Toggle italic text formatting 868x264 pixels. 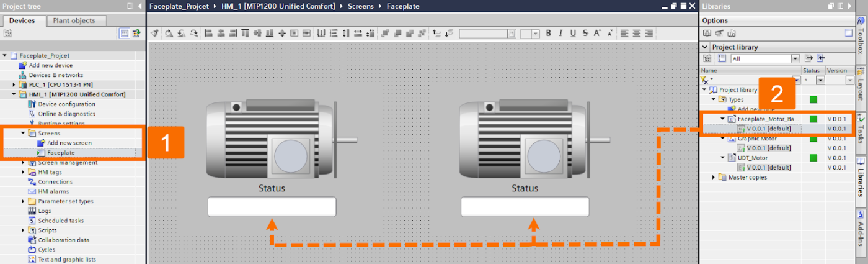pyautogui.click(x=560, y=34)
